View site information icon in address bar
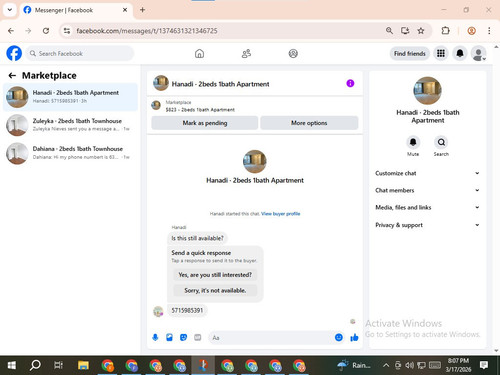The width and height of the screenshot is (500, 375). (67, 31)
